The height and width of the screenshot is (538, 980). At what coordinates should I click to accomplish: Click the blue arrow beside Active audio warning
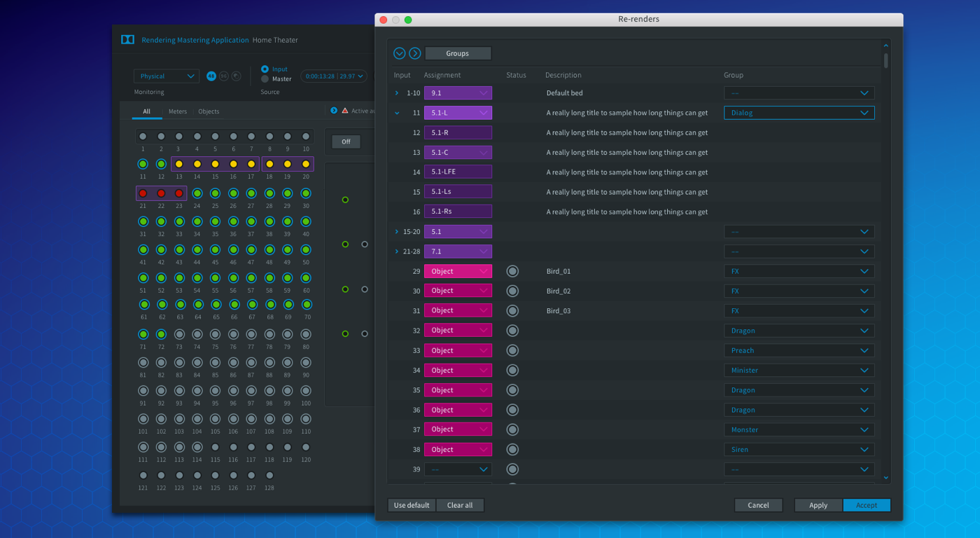[334, 111]
